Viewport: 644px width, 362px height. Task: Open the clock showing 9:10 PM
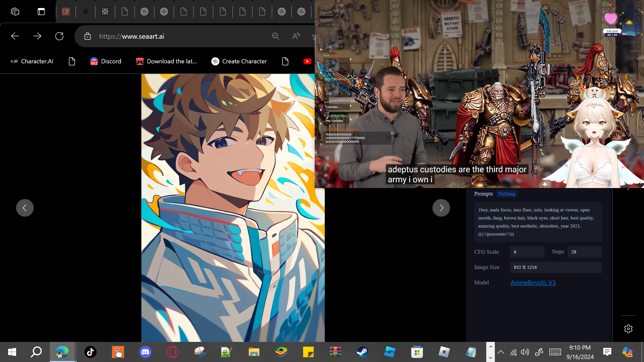tap(580, 352)
